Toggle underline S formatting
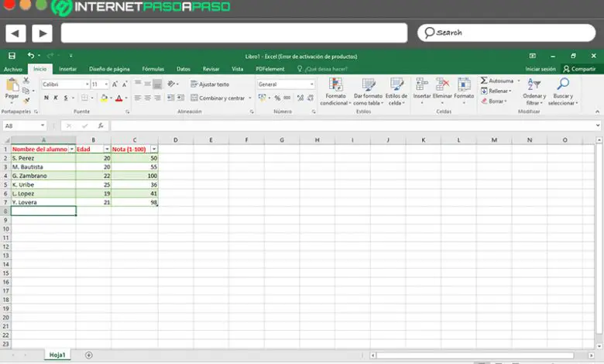This screenshot has height=364, width=604. coord(66,98)
